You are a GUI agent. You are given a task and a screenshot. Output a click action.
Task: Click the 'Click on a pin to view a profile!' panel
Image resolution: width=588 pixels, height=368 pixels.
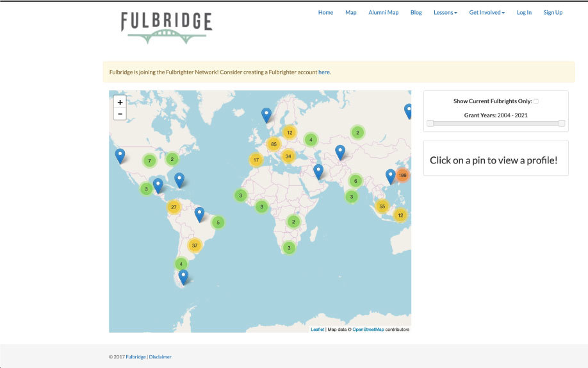pyautogui.click(x=496, y=158)
